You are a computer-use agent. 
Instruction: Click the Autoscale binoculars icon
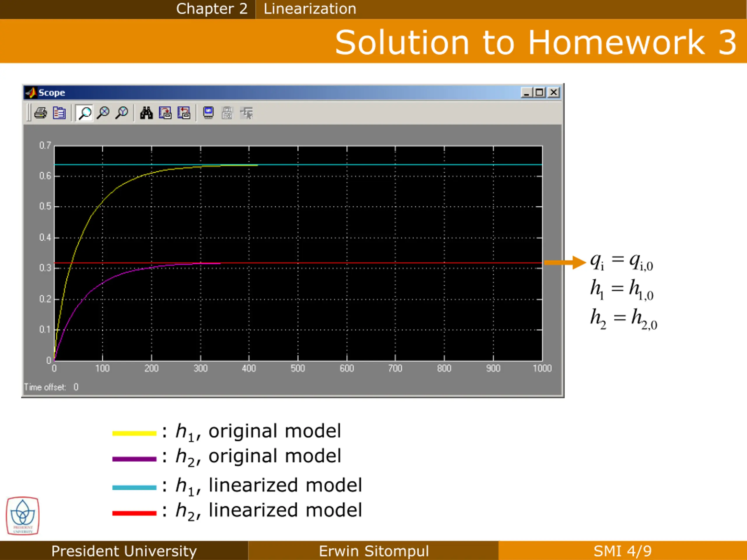146,113
